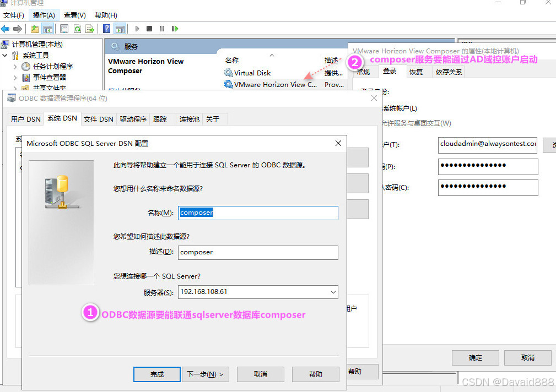Click the Stop Service square icon
556x392 pixels.
[149, 29]
